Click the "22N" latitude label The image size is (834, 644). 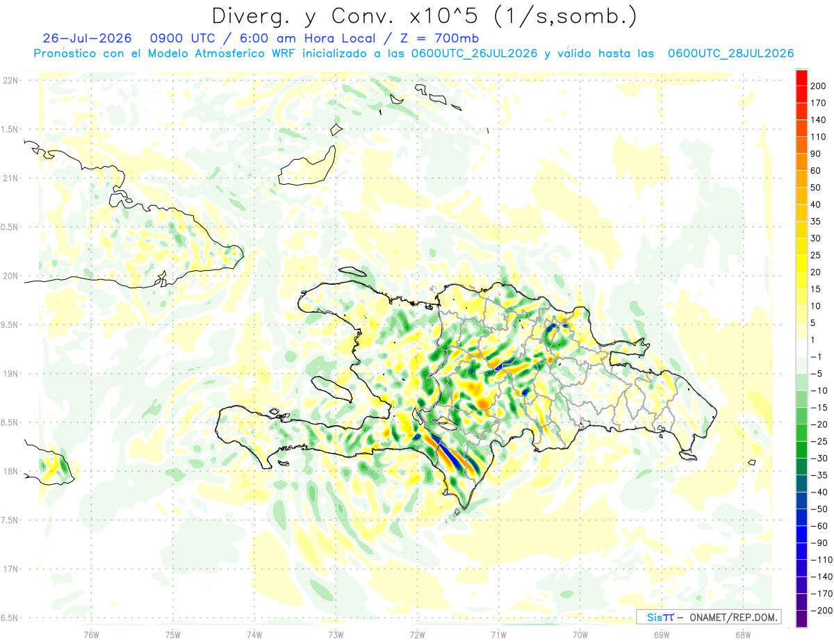pos(11,81)
